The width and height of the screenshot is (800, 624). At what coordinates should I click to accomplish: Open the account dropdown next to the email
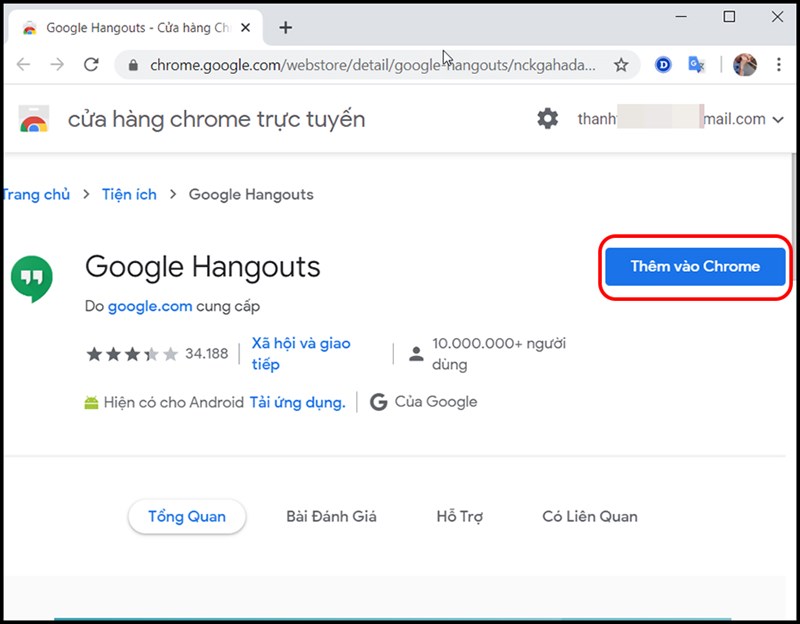pyautogui.click(x=779, y=118)
